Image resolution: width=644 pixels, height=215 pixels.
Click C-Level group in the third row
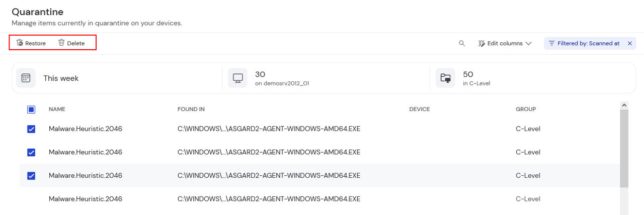[528, 175]
